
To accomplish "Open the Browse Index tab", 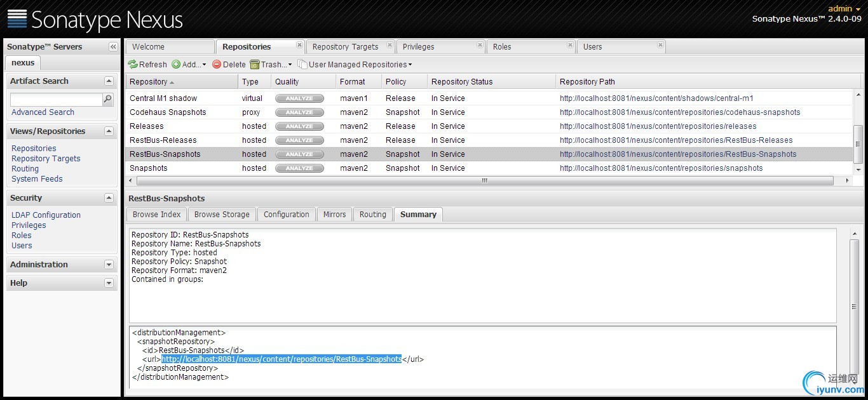I will [x=156, y=215].
